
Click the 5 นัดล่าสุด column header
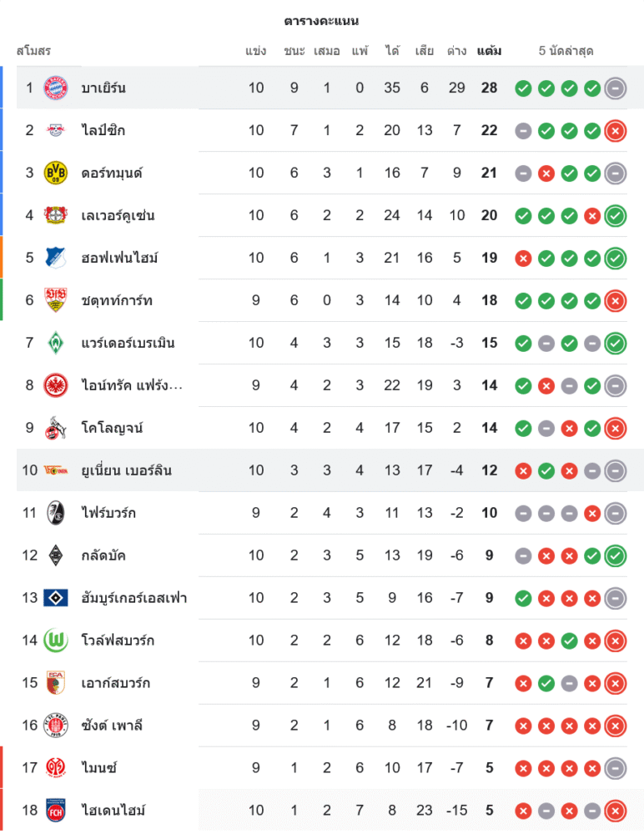(x=566, y=51)
